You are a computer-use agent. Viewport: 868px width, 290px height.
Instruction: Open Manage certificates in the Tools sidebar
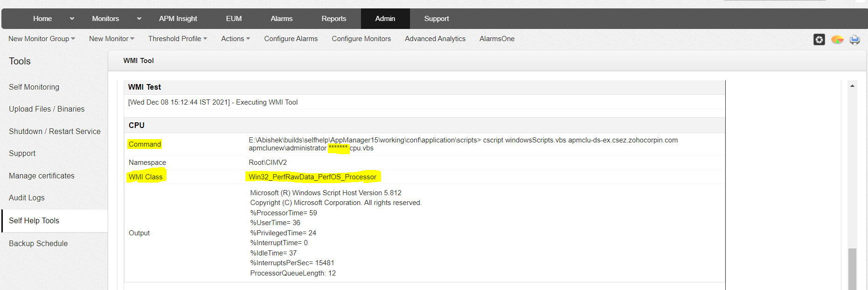(x=42, y=176)
